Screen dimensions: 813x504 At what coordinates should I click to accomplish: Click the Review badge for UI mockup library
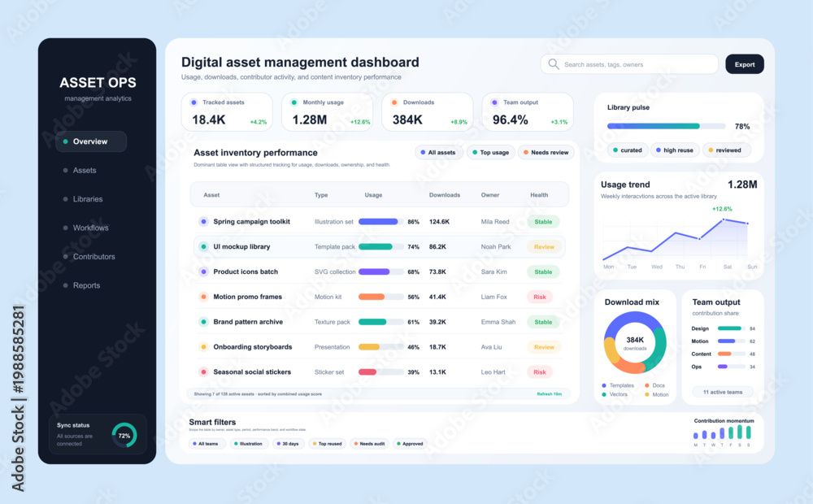click(x=544, y=247)
